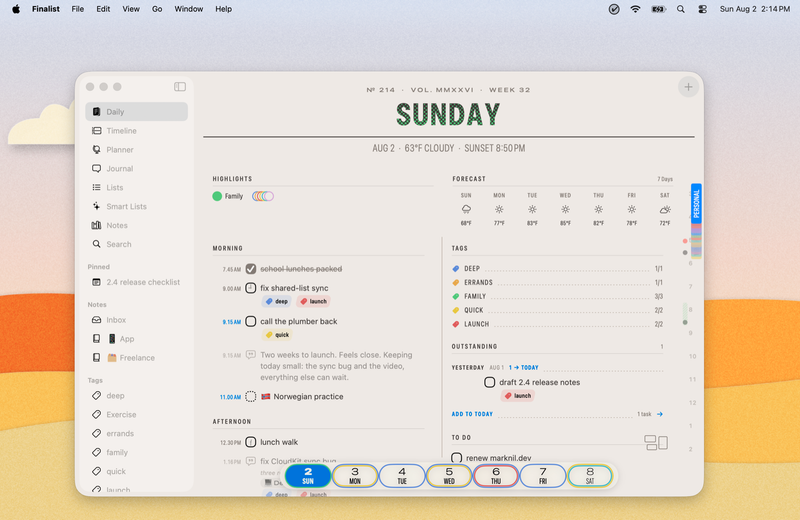Click the overlapping colored rings in Highlights

tap(263, 196)
